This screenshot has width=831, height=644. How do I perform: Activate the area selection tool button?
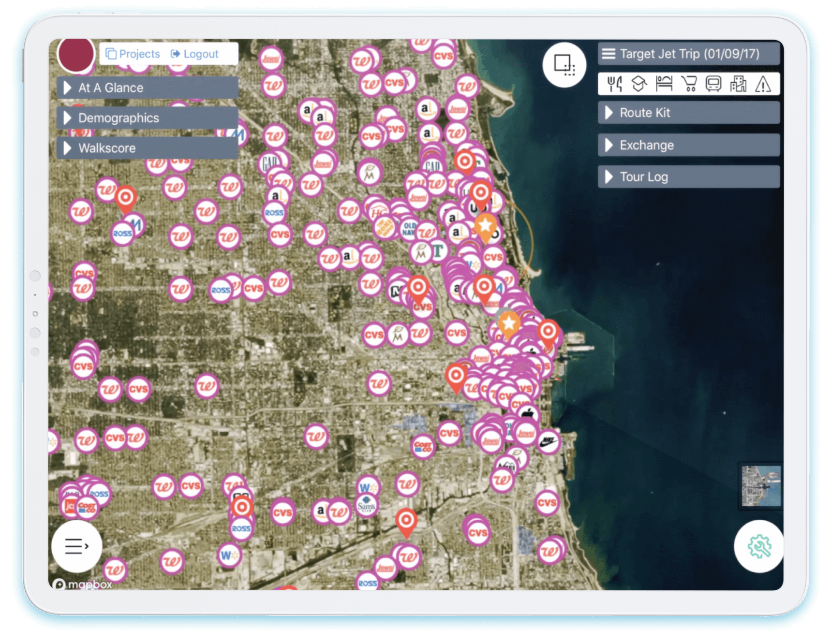click(564, 65)
